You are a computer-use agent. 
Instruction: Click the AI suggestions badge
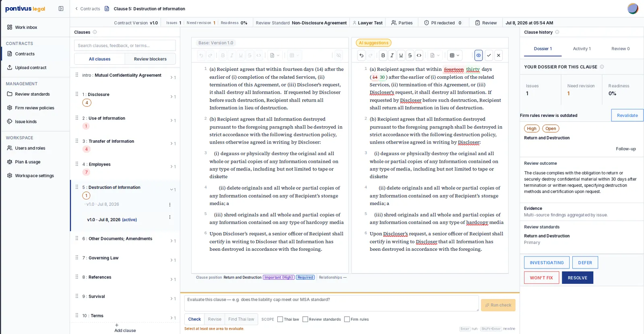tap(374, 43)
